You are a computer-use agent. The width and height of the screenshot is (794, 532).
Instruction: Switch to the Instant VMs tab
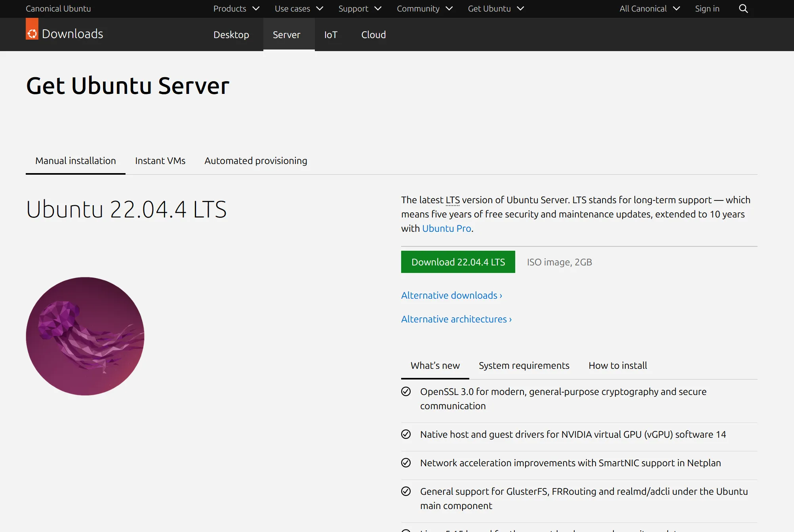coord(160,161)
